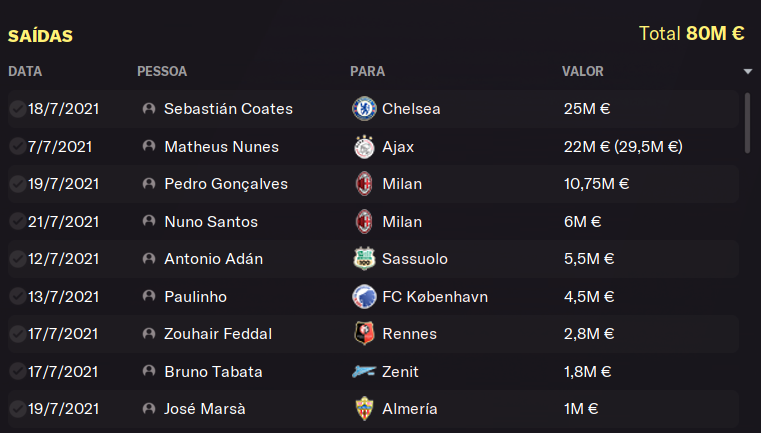
Task: Open Antonio Adán player profile
Action: [x=214, y=259]
